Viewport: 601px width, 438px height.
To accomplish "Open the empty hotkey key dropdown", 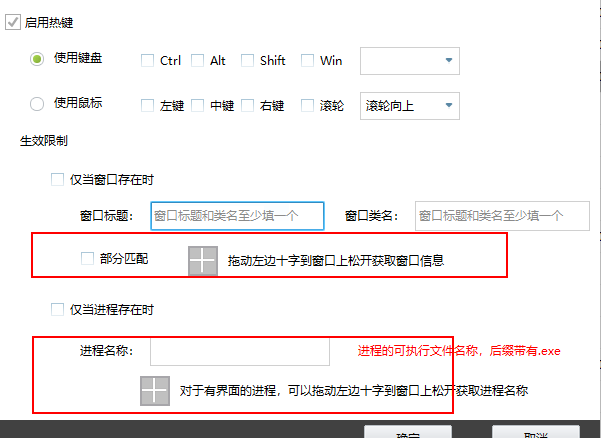I will [x=410, y=61].
